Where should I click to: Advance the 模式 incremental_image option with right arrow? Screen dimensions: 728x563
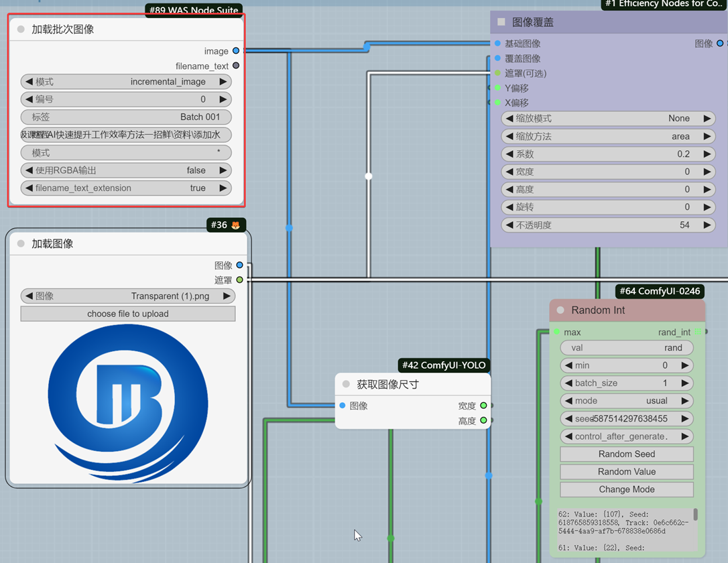(223, 82)
